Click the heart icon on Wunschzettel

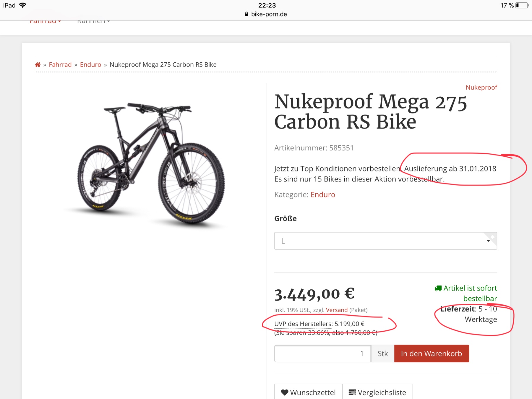pos(284,392)
